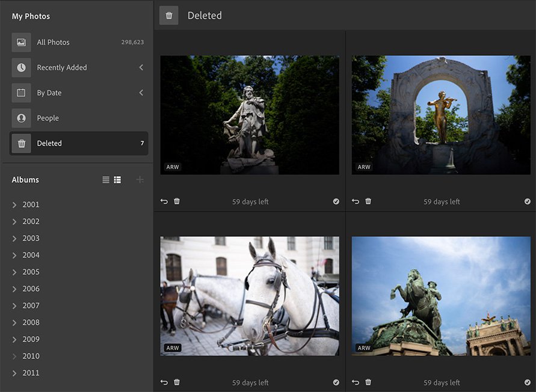The image size is (536, 392).
Task: Click the trash icon beside Deleted header
Action: click(x=168, y=16)
